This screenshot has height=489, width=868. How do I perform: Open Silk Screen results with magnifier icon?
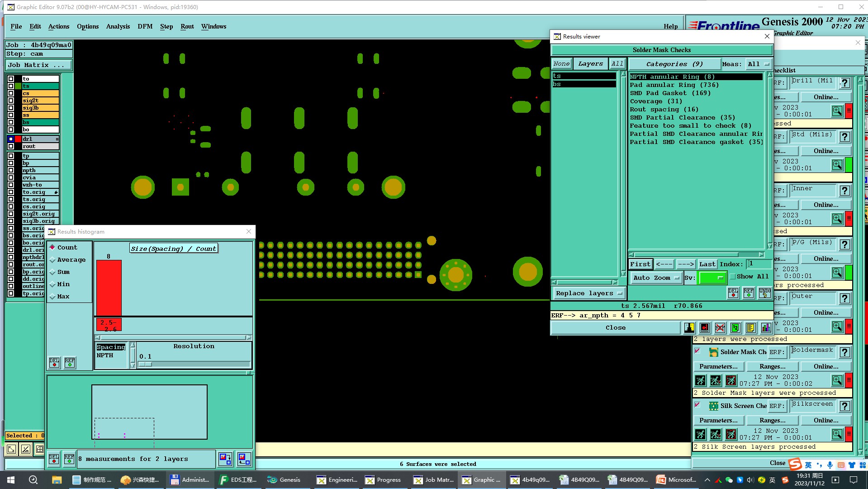[837, 434]
